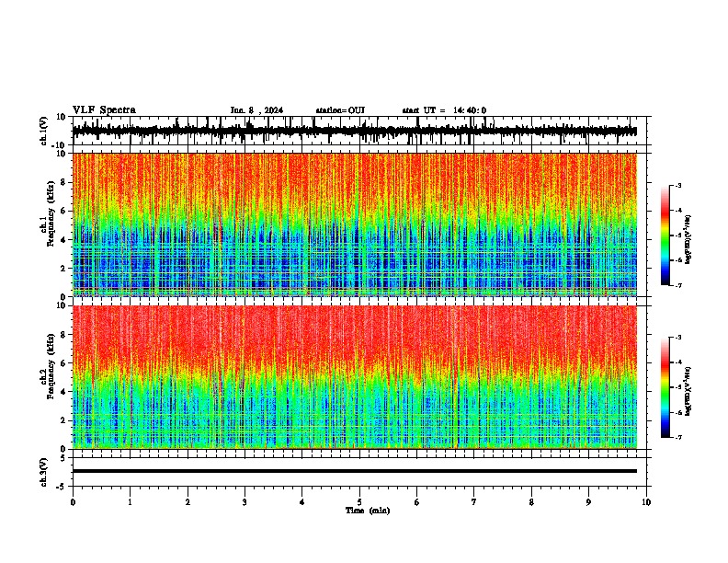
Task: Click the '3' tick label on time axis
Action: (x=245, y=502)
